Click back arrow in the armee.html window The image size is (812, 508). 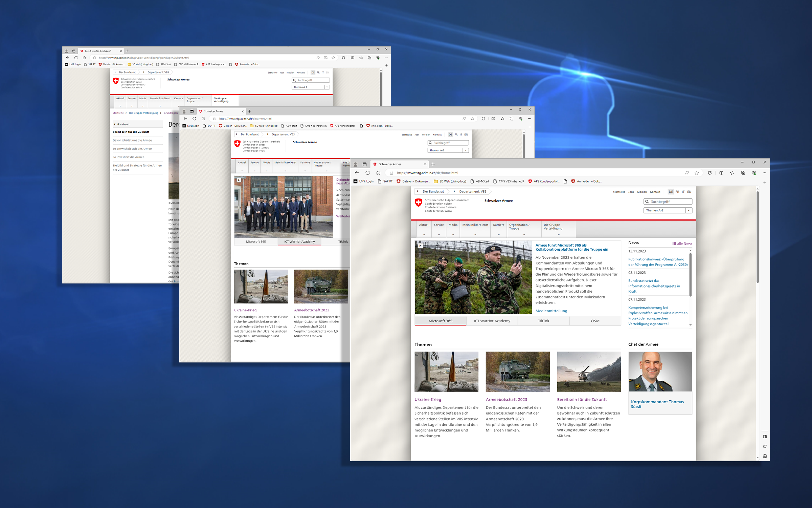click(185, 119)
